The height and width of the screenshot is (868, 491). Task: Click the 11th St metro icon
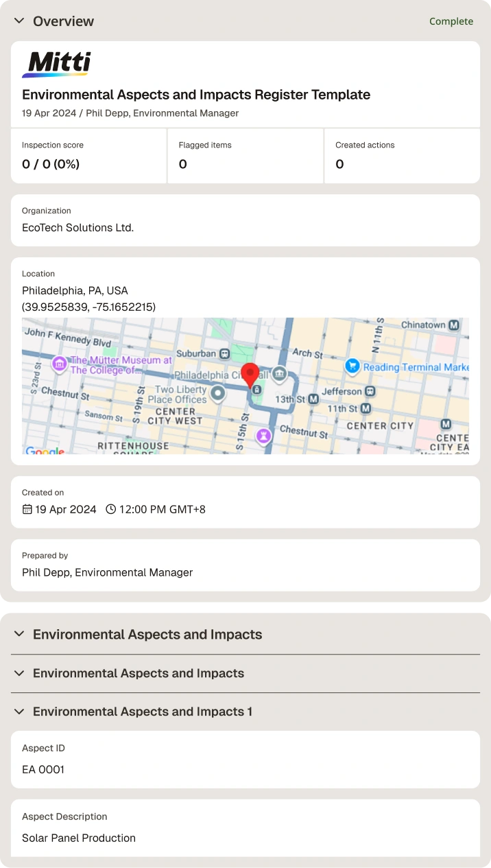(x=366, y=408)
